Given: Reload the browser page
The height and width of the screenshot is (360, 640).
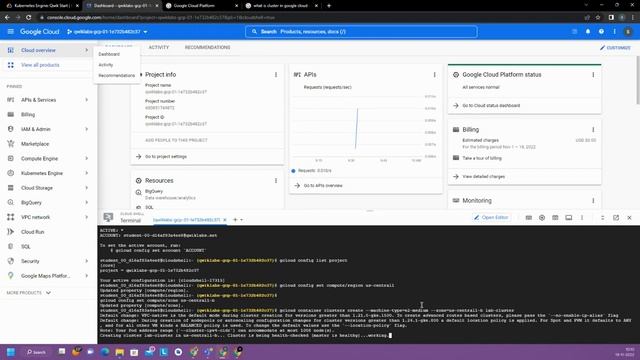Looking at the screenshot, I should (29, 17).
